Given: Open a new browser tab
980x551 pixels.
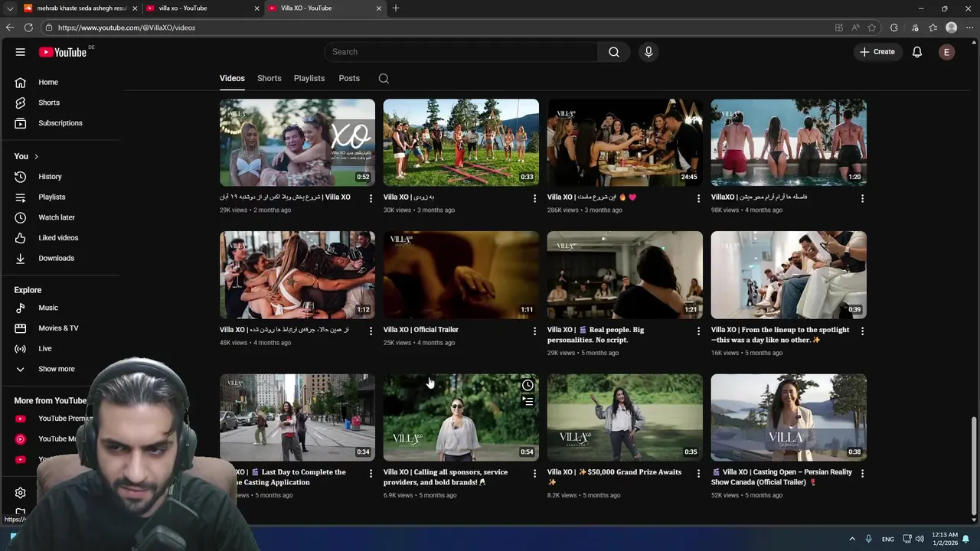Looking at the screenshot, I should coord(396,8).
